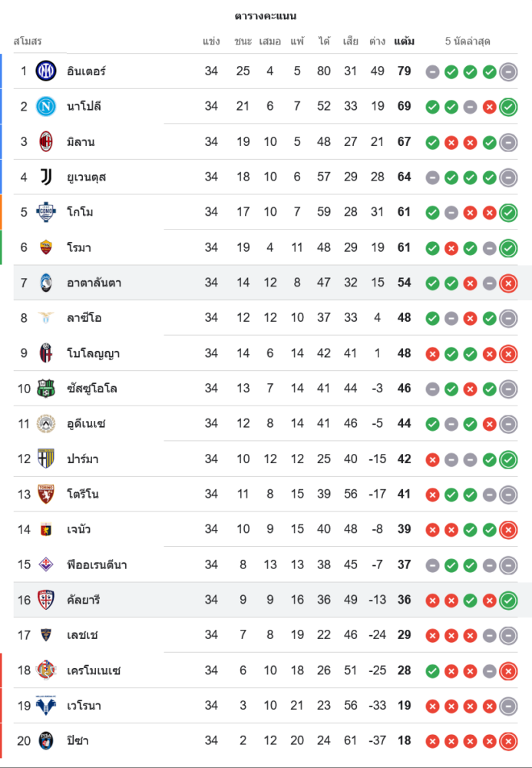This screenshot has height=768, width=532.
Task: Open the โบโลญญา team link
Action: click(x=93, y=353)
